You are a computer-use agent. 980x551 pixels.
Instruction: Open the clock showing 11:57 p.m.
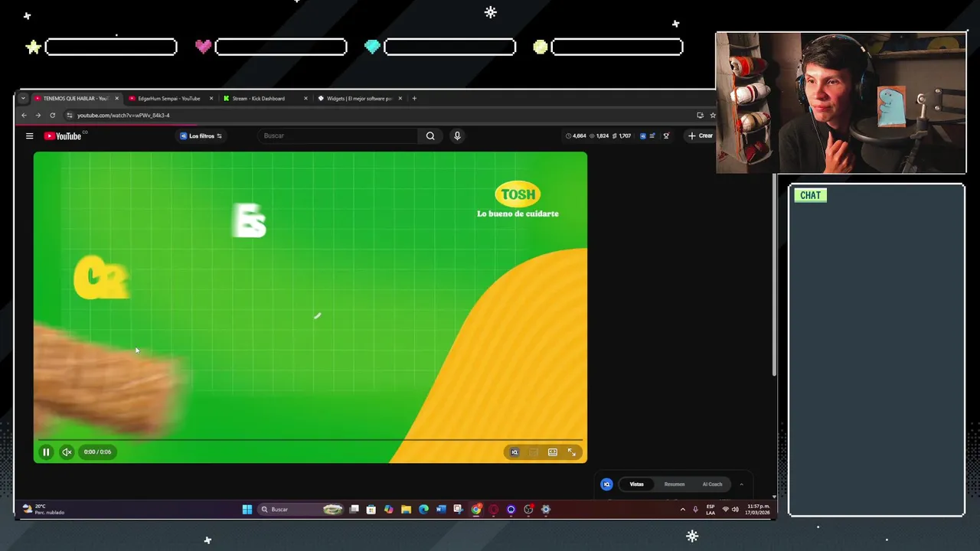point(759,510)
